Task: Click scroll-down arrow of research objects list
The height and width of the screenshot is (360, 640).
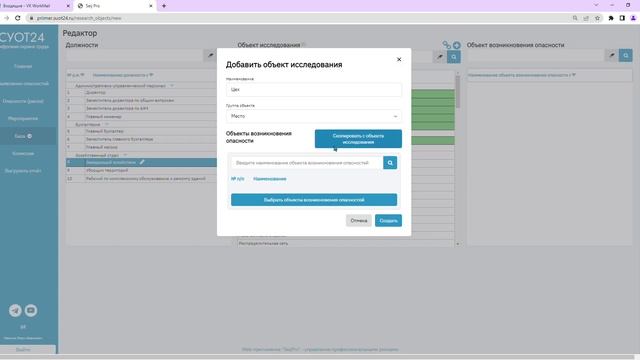Action: point(458,244)
